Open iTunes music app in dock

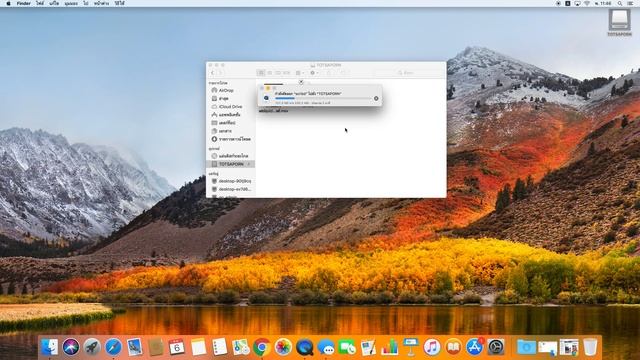pos(432,347)
